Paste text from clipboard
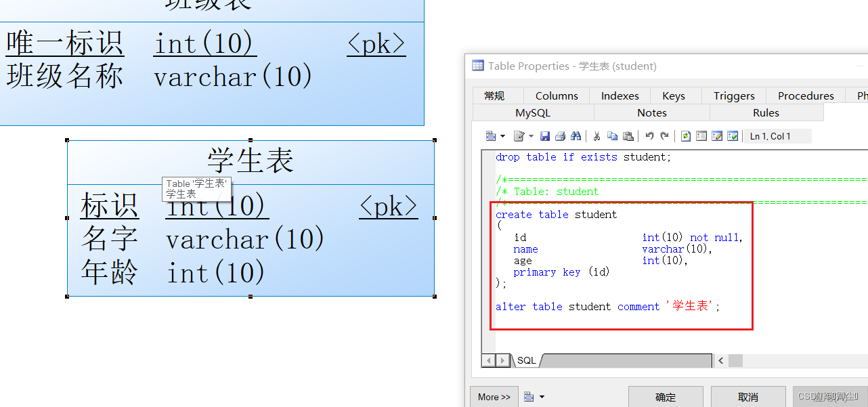This screenshot has height=407, width=868. (628, 136)
